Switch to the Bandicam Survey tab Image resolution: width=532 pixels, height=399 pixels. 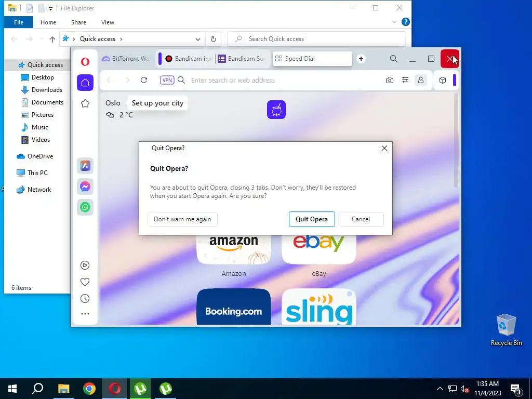tap(242, 59)
